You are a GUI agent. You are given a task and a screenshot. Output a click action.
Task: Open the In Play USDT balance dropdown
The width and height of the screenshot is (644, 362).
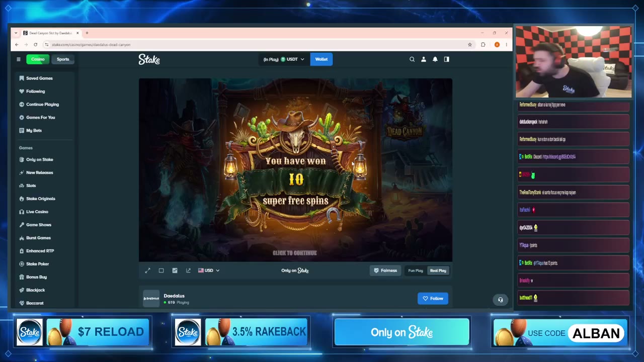284,59
